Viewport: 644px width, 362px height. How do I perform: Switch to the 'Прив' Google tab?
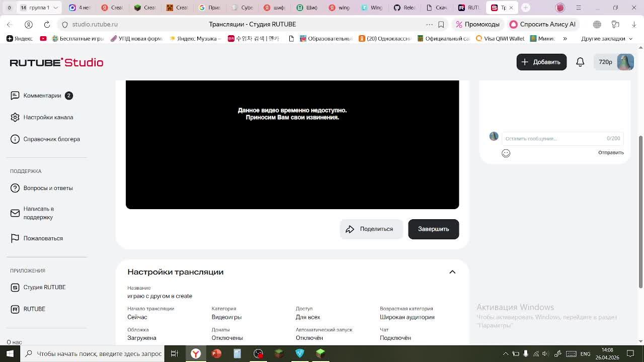coord(209,8)
